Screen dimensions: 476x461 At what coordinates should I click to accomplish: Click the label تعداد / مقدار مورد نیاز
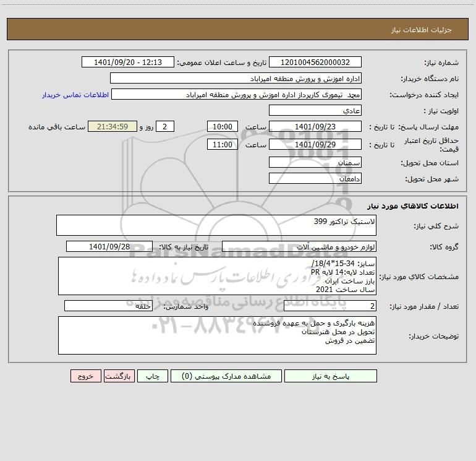coord(424,306)
